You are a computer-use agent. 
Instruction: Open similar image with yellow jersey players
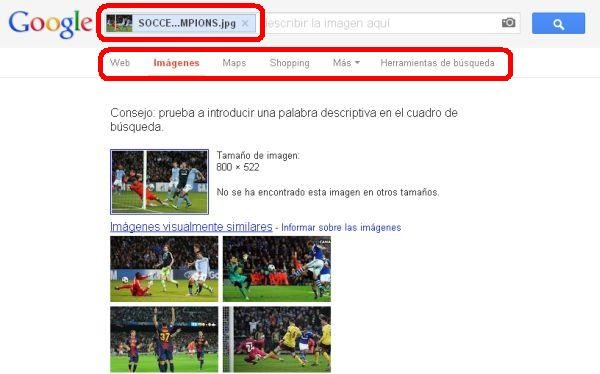click(x=277, y=339)
